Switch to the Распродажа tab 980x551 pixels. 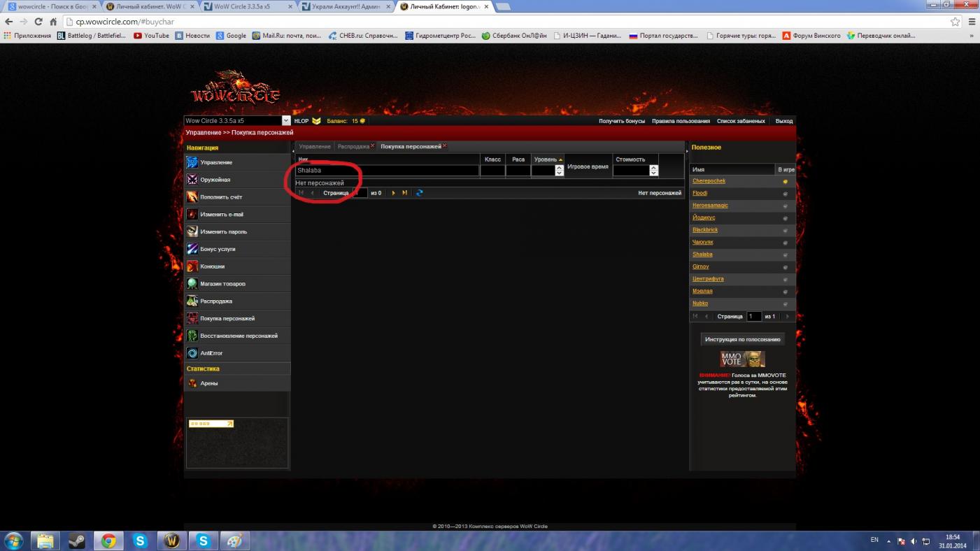click(x=353, y=147)
